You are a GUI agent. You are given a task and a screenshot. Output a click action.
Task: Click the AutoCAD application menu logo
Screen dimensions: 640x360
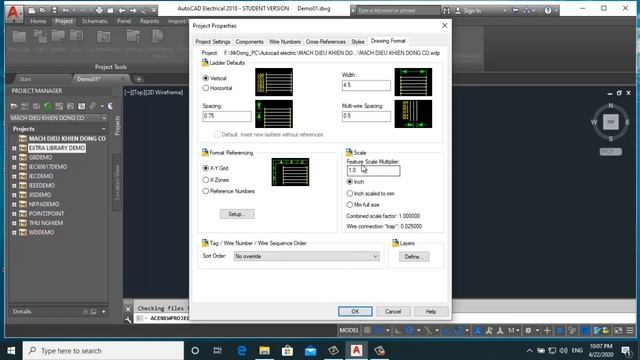pyautogui.click(x=14, y=13)
